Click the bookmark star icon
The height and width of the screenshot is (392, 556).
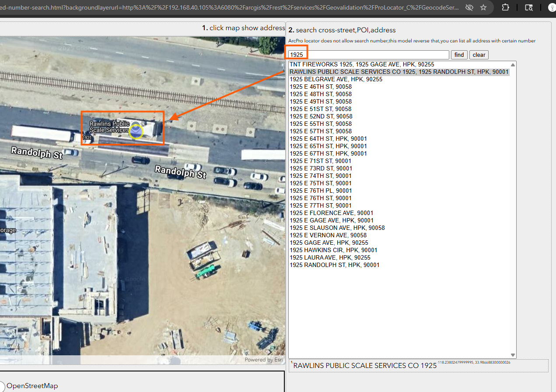[x=483, y=7]
